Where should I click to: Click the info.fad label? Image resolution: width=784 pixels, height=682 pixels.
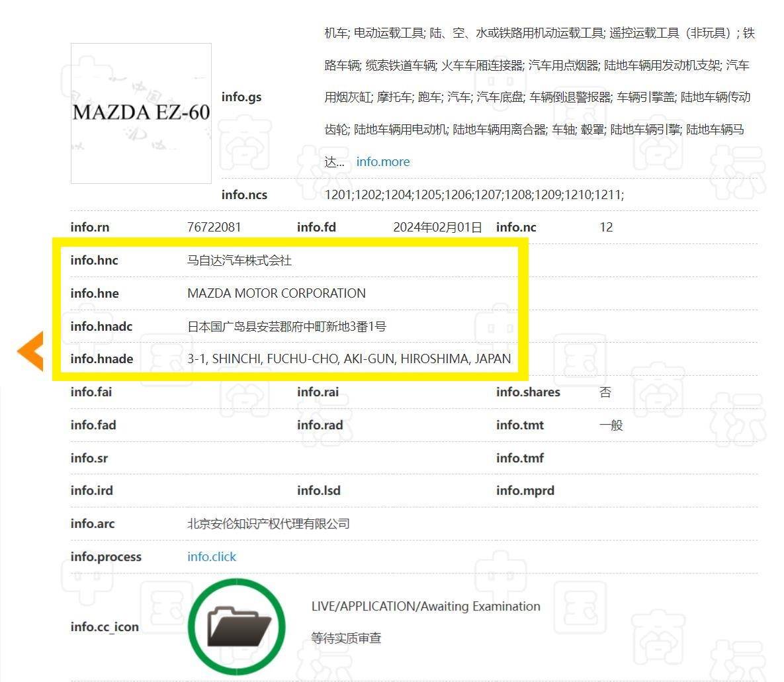tap(93, 425)
